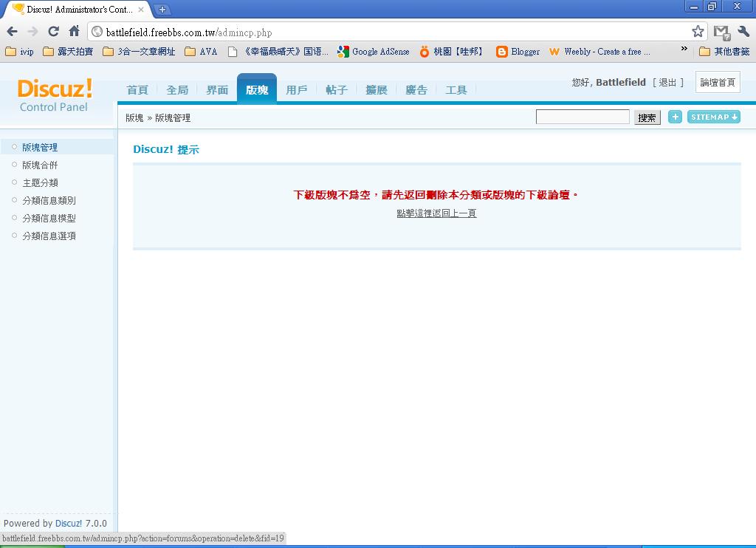This screenshot has height=548, width=756.
Task: Reload the page with refresh icon
Action: (53, 31)
